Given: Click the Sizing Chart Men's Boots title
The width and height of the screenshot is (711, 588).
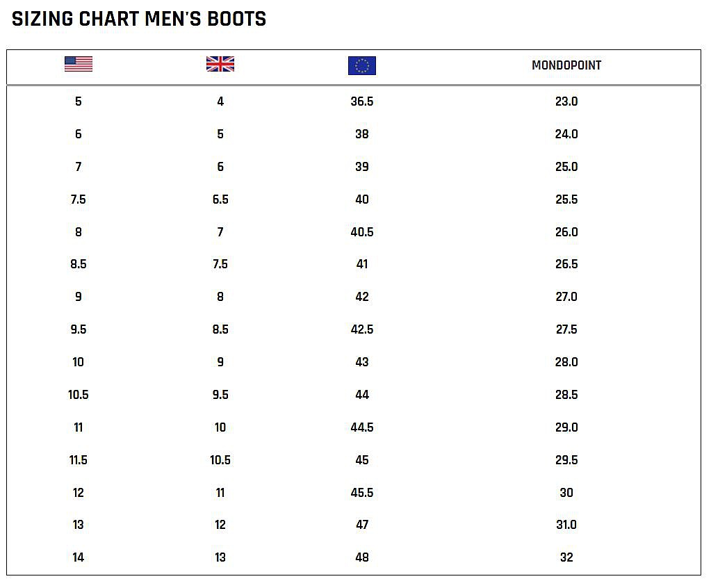Looking at the screenshot, I should 139,19.
